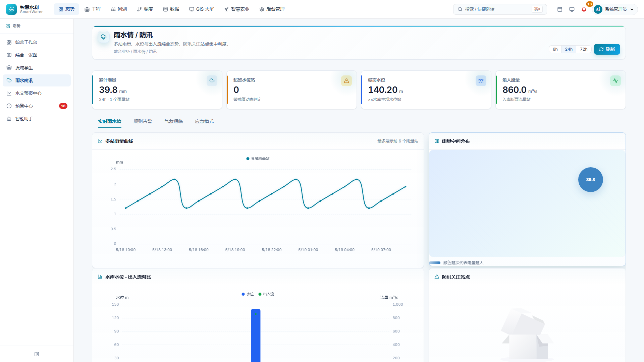The image size is (644, 362).
Task: Click the 最多展示前 6 个雨量站 note
Action: pos(398,141)
